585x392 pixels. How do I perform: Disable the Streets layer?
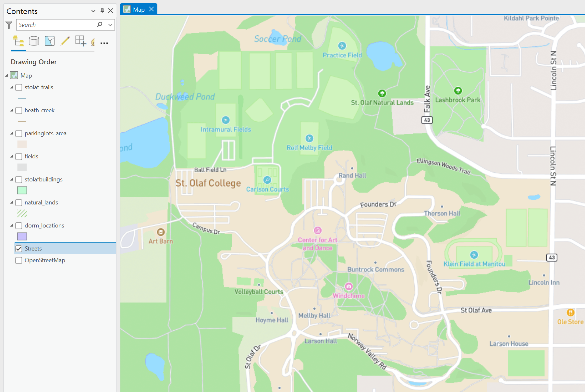pyautogui.click(x=18, y=248)
